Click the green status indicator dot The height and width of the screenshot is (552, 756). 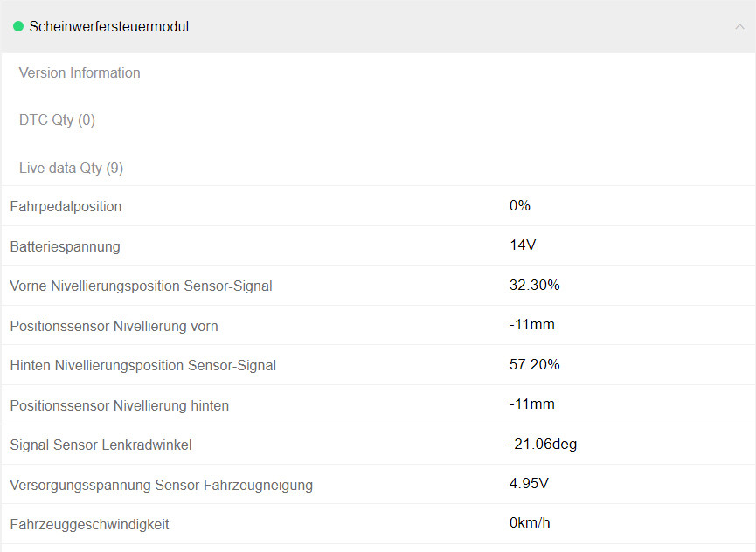(x=18, y=26)
